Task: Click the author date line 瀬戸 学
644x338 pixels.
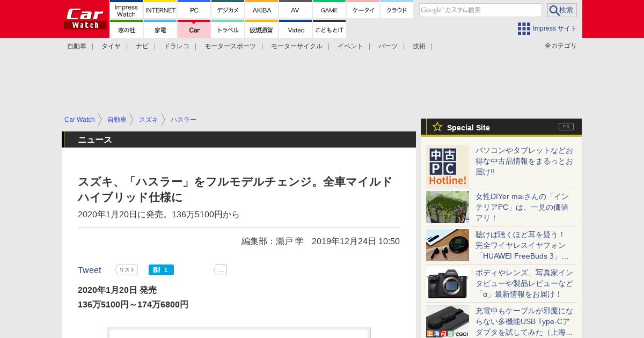Action: coord(320,241)
